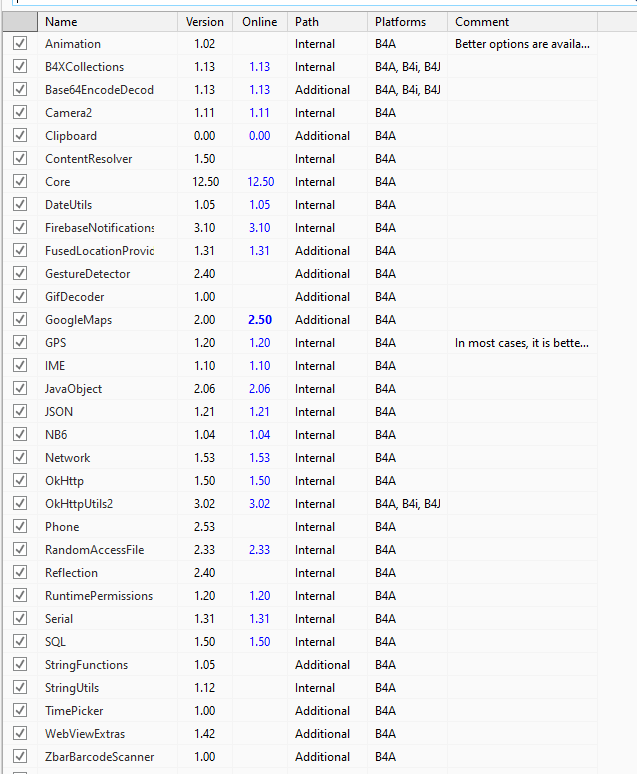Toggle the Core library checkbox
The width and height of the screenshot is (637, 774).
[20, 182]
